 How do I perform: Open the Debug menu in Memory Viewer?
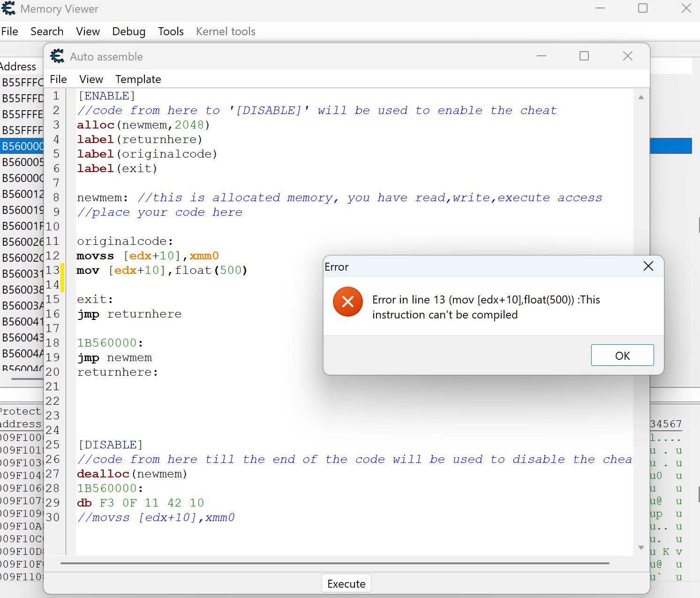tap(128, 31)
